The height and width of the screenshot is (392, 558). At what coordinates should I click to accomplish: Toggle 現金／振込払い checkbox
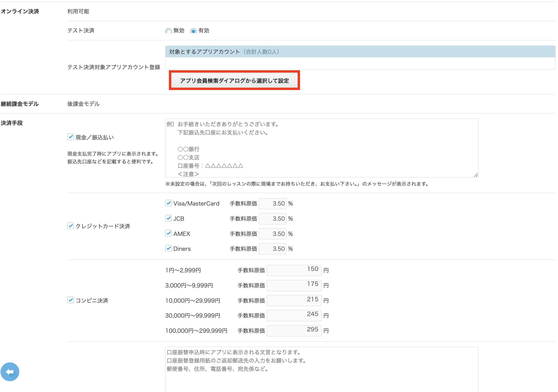tap(70, 137)
